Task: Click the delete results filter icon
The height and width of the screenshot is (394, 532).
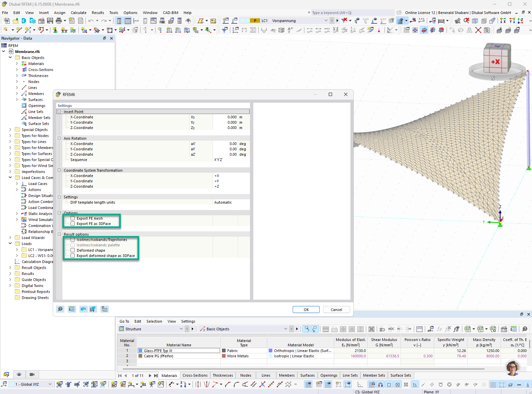Action: pyautogui.click(x=344, y=21)
